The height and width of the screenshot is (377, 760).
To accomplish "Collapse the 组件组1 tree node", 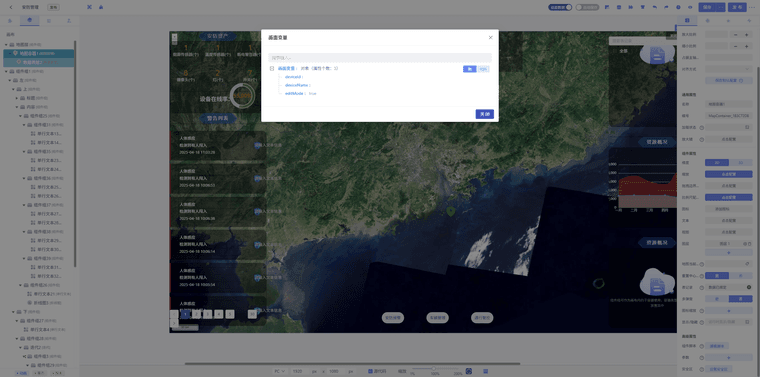I will pyautogui.click(x=6, y=71).
